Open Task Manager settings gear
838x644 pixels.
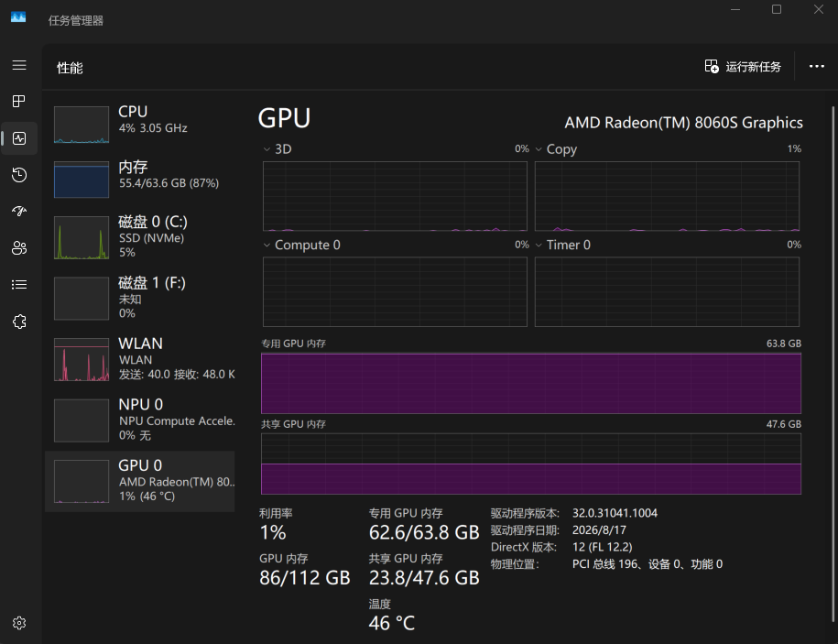tap(19, 623)
